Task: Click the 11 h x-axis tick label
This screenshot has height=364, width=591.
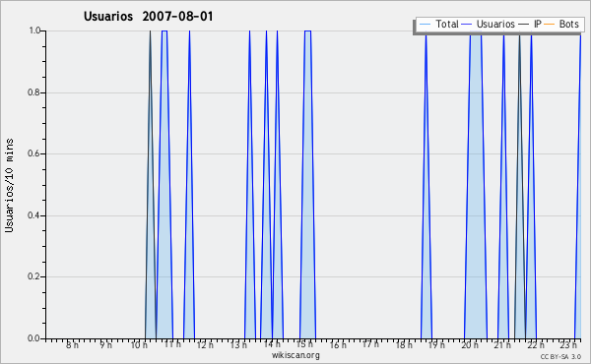Action: [172, 344]
